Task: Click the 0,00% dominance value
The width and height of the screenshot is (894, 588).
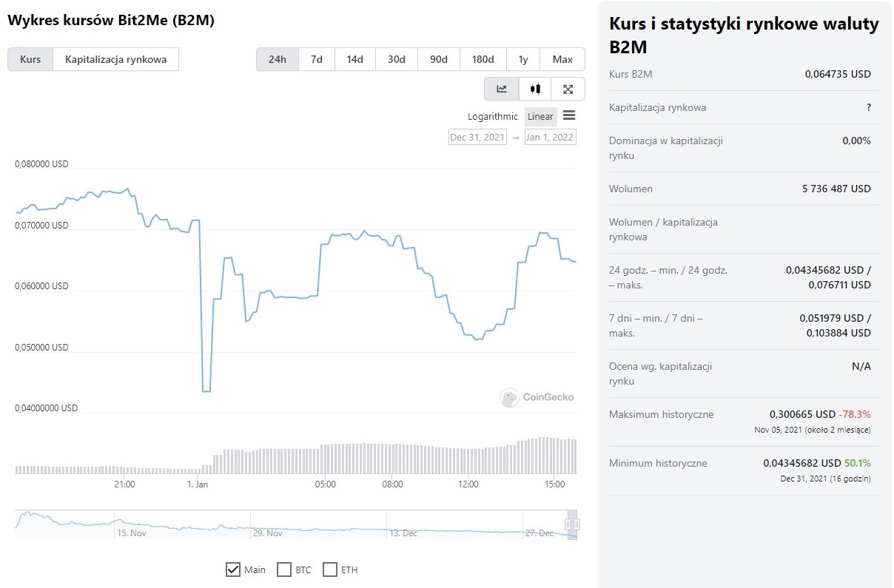Action: tap(856, 141)
